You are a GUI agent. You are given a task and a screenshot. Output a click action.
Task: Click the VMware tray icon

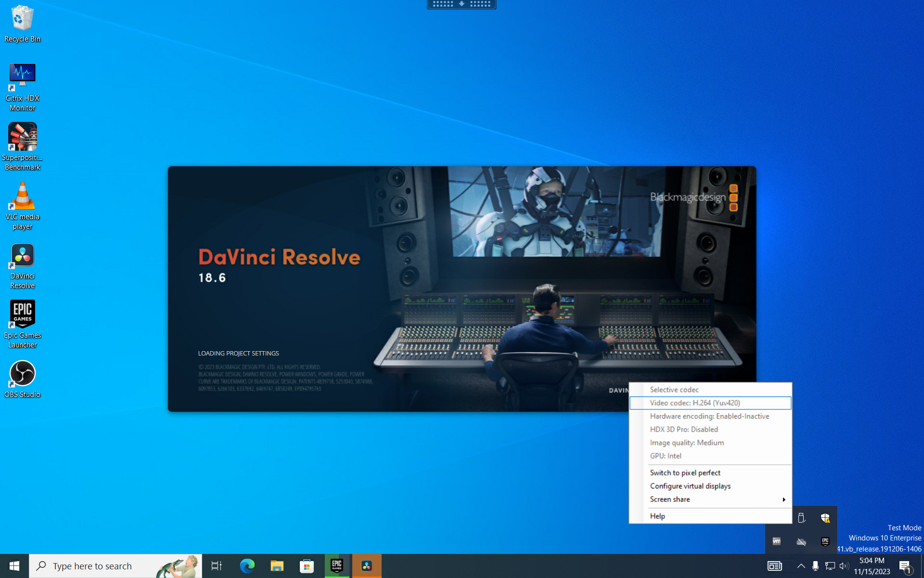[777, 541]
